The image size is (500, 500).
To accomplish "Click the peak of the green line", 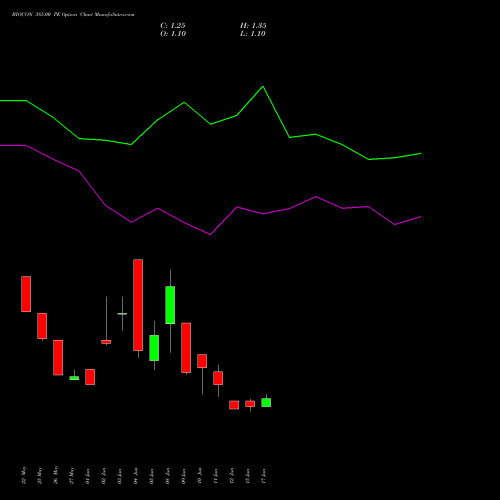I will 263,86.
